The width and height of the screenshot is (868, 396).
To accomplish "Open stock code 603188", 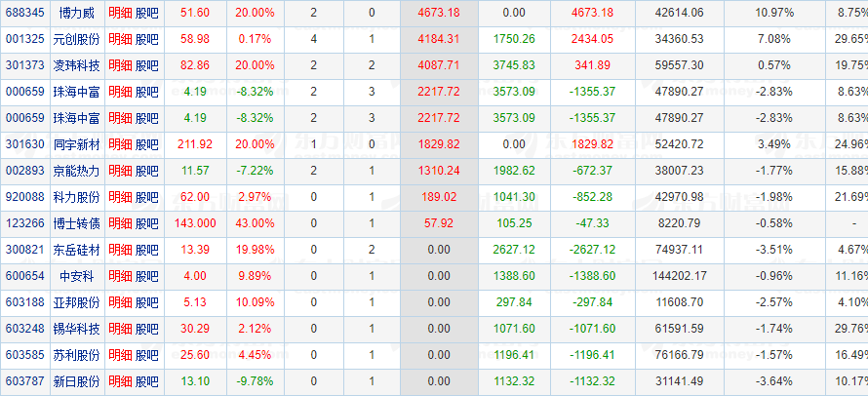I will coord(24,302).
